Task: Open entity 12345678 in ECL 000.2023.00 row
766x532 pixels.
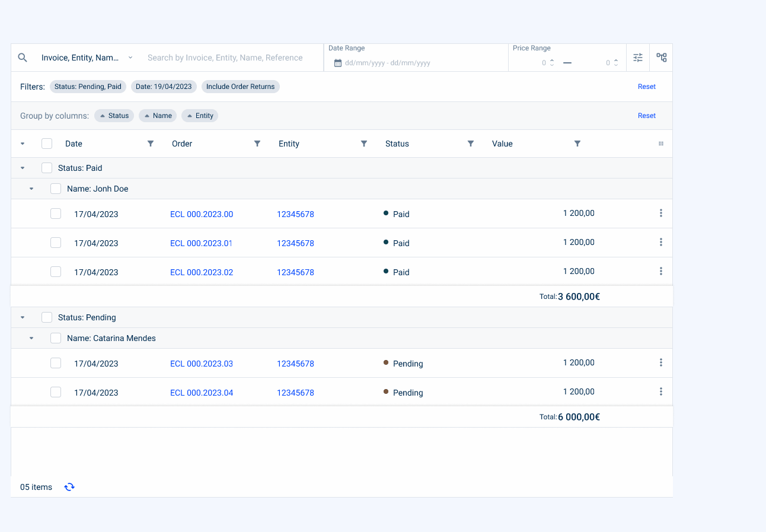Action: pyautogui.click(x=295, y=214)
